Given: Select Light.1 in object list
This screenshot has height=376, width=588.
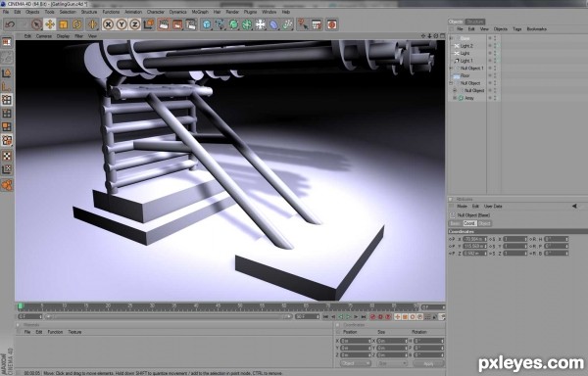Looking at the screenshot, I should 466,61.
